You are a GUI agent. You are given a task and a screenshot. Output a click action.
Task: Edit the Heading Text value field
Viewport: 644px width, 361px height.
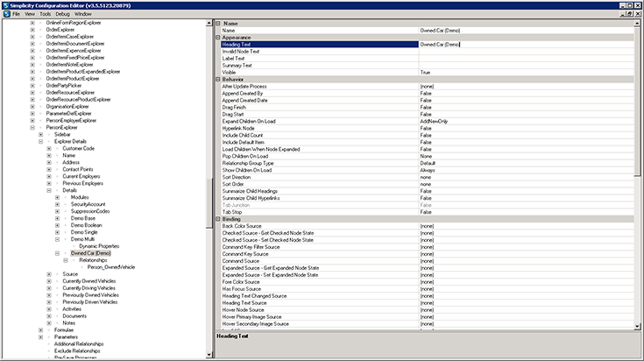(x=526, y=45)
